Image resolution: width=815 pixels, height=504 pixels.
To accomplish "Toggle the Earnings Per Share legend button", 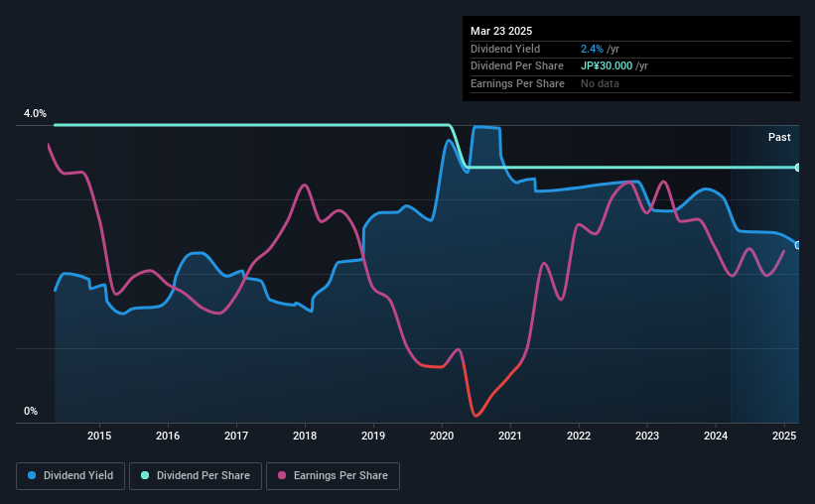I will click(334, 476).
